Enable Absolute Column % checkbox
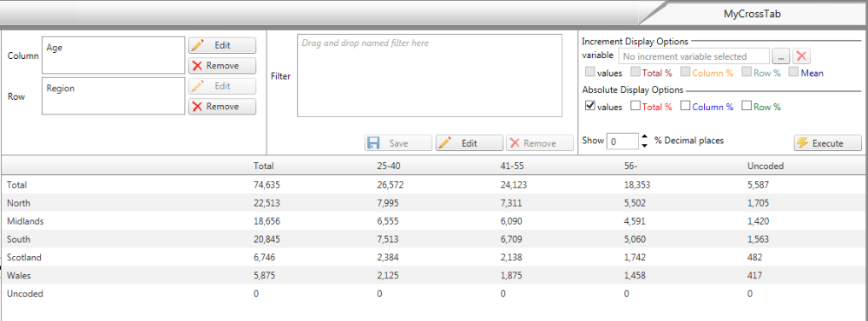Screen dimensions: 868x321 click(686, 106)
